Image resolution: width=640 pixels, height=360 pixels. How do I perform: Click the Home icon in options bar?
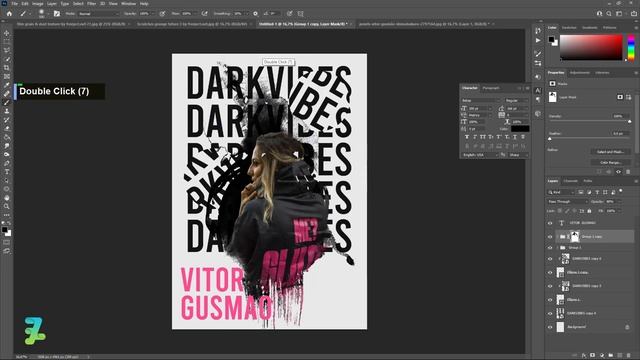click(9, 13)
